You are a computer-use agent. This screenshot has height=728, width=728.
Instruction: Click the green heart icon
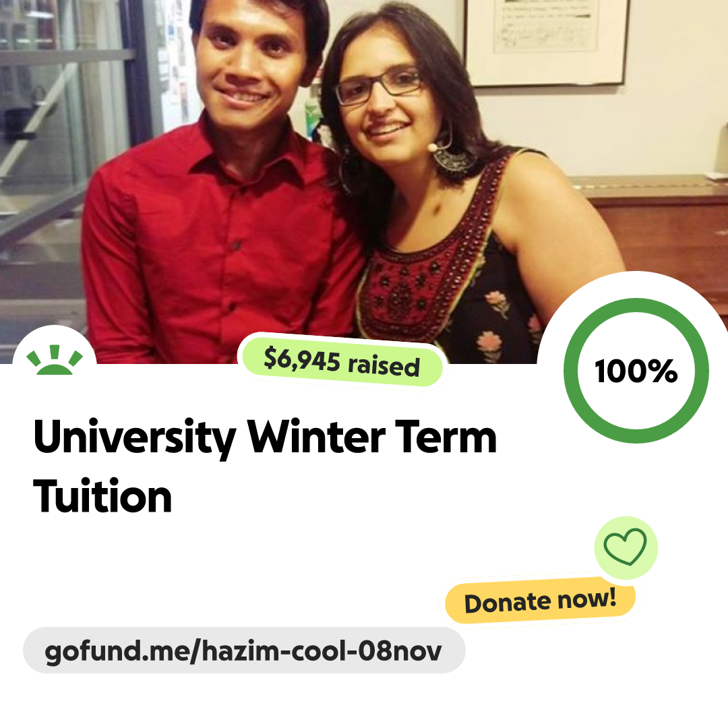click(x=625, y=547)
